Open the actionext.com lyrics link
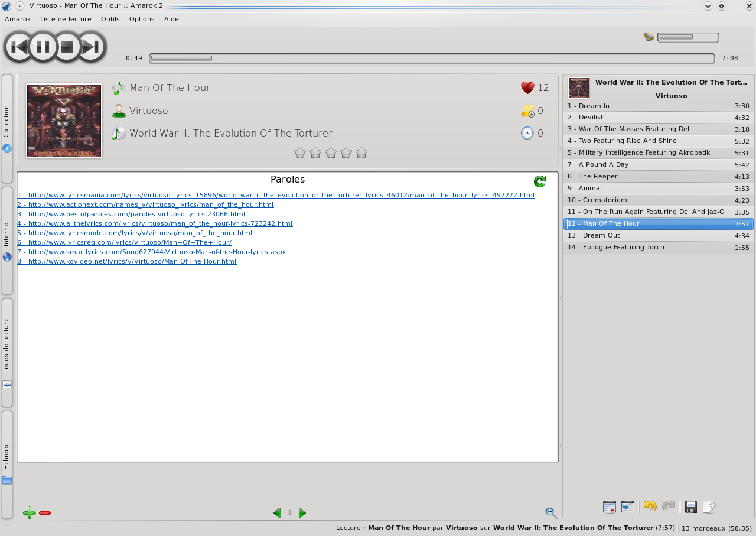756x536 pixels. [x=145, y=204]
